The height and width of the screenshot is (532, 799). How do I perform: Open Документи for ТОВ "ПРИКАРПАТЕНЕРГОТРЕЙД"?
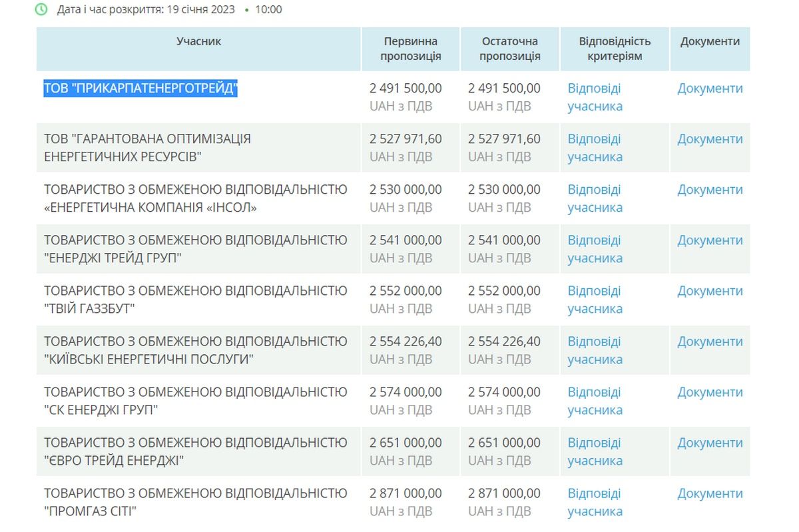(x=710, y=88)
